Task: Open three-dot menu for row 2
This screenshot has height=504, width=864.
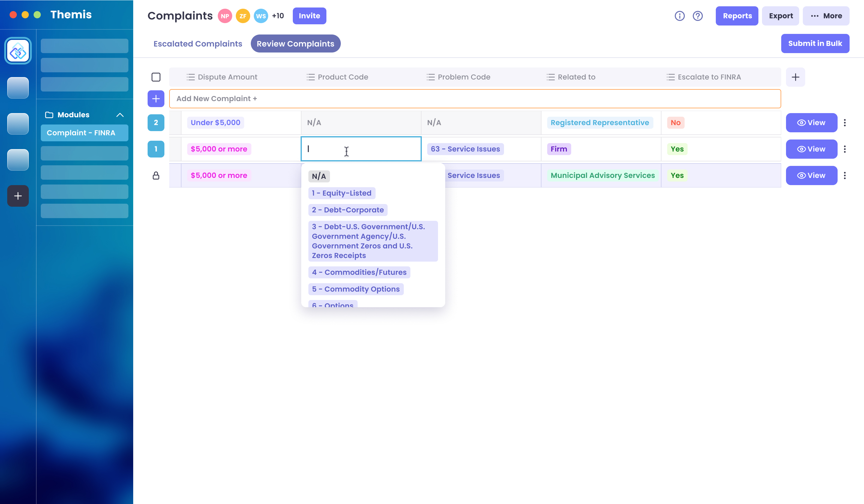Action: pos(844,123)
